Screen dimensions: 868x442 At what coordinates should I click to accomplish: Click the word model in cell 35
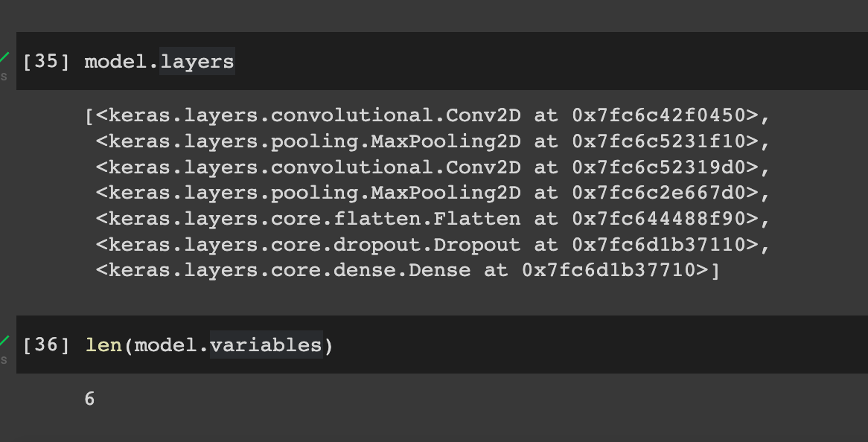[115, 62]
